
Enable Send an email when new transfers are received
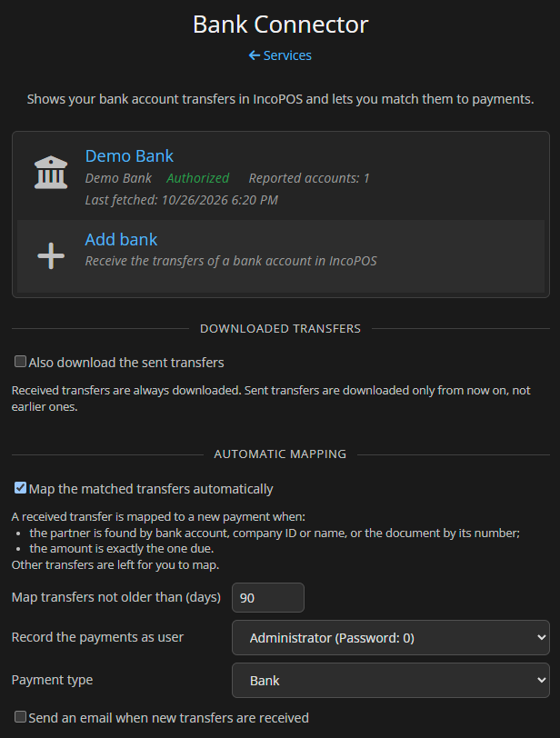[20, 717]
